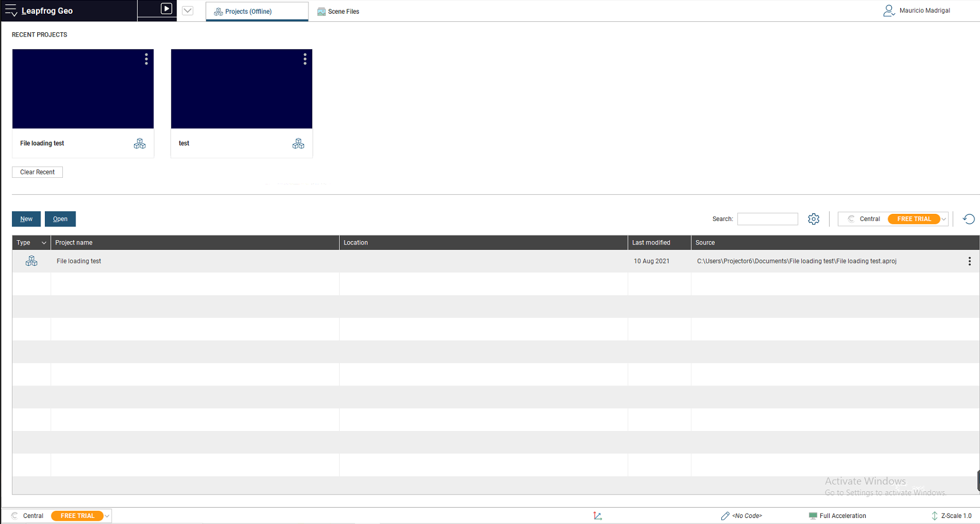Click the Open project button
This screenshot has width=980, height=524.
pos(60,219)
